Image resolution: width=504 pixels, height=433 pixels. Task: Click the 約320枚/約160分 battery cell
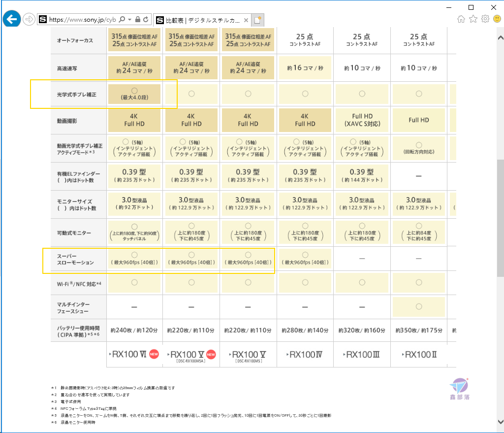(362, 331)
